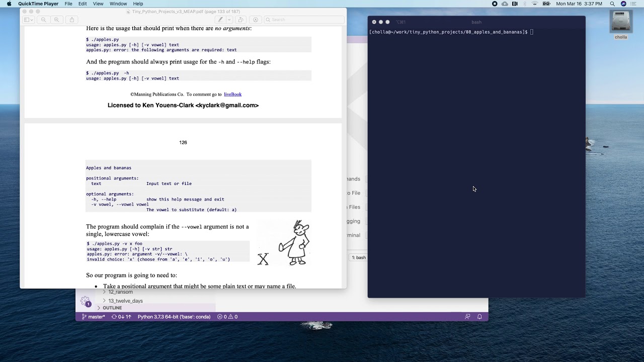644x362 pixels.
Task: Expand the OUTLINE section in VS Code
Action: (112, 308)
